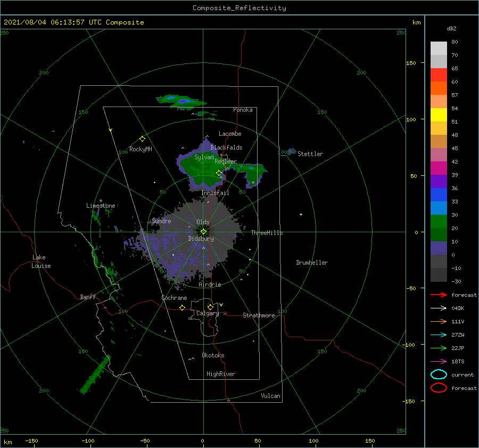Click the RockyMH label
The width and height of the screenshot is (479, 448).
[x=141, y=149]
